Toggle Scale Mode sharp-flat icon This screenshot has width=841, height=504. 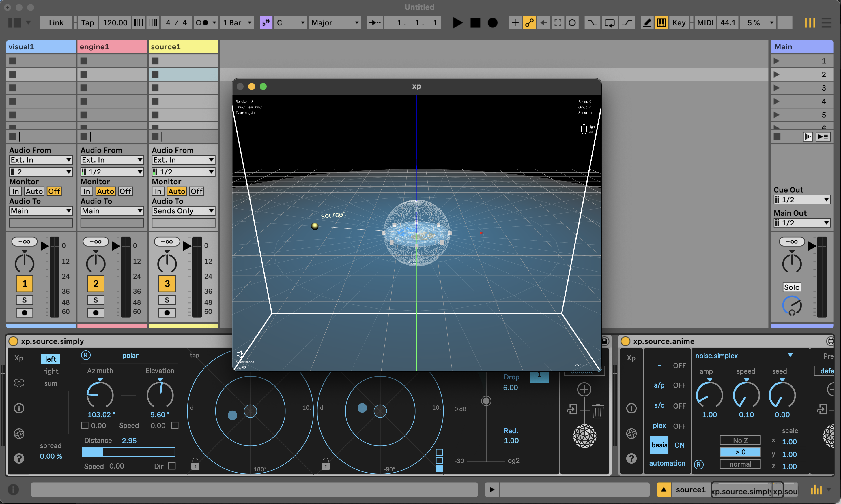point(266,23)
